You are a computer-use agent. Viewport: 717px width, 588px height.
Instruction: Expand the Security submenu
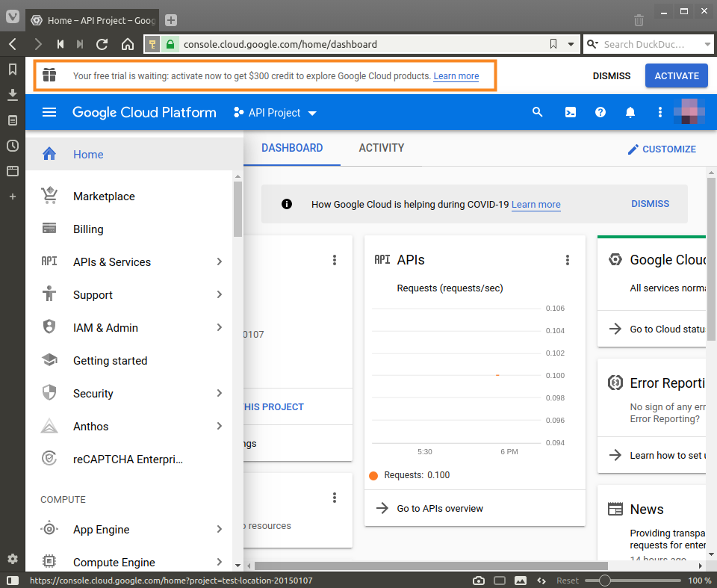tap(220, 393)
